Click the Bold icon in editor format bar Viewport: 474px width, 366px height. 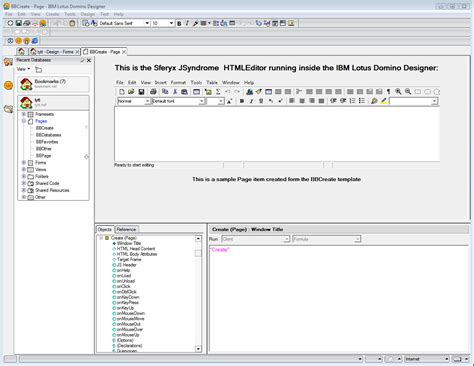click(242, 101)
